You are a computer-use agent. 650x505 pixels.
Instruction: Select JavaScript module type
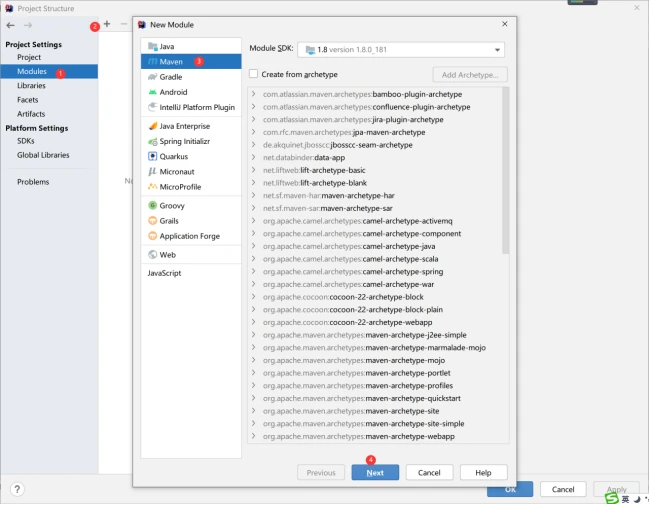(x=164, y=273)
